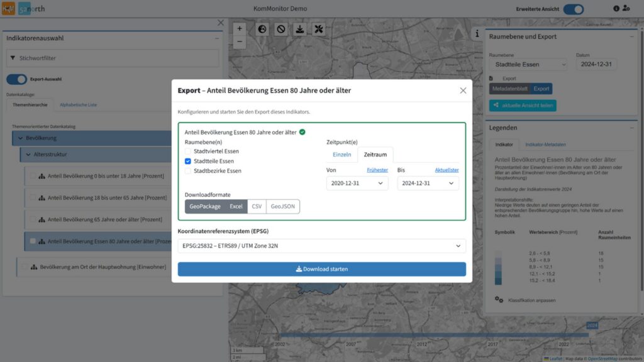This screenshot has width=644, height=362.
Task: Click Metadatenblatt button
Action: tap(509, 89)
